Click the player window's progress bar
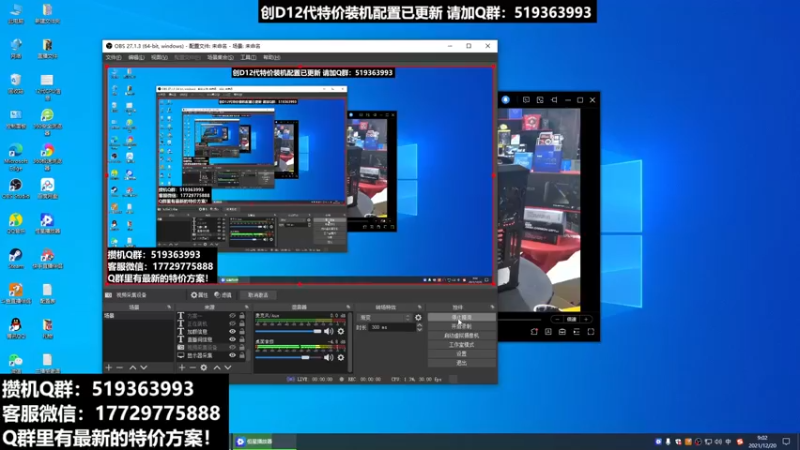800x450 pixels. point(519,319)
